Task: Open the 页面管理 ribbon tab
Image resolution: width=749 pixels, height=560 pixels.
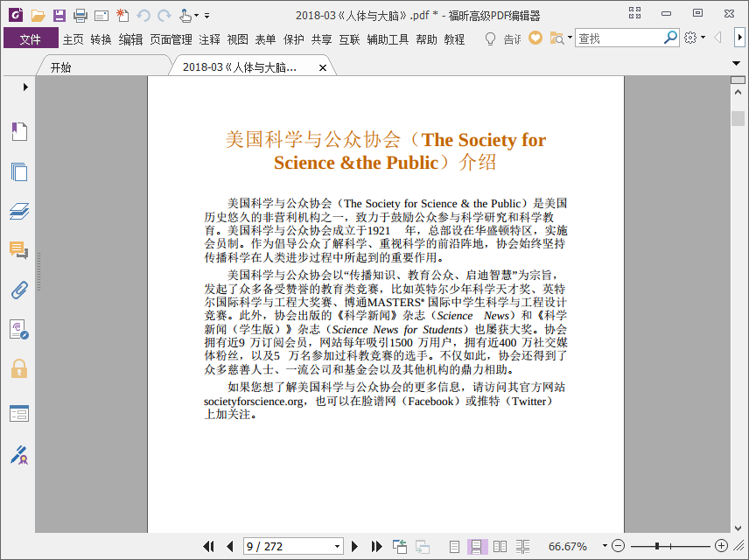Action: (171, 39)
